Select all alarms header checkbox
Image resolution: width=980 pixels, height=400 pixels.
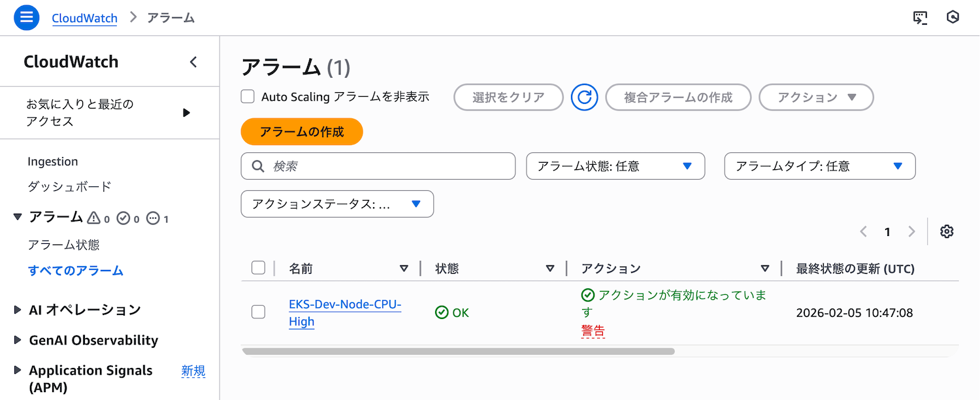pos(258,268)
